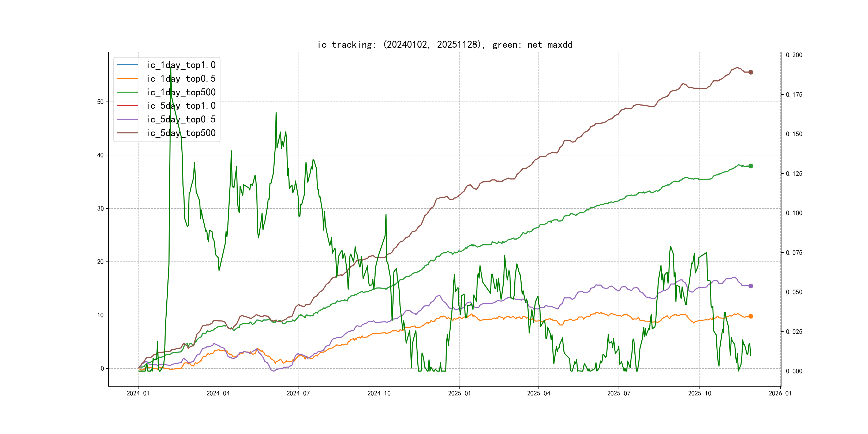Click the green endpoint dot marker

click(751, 166)
